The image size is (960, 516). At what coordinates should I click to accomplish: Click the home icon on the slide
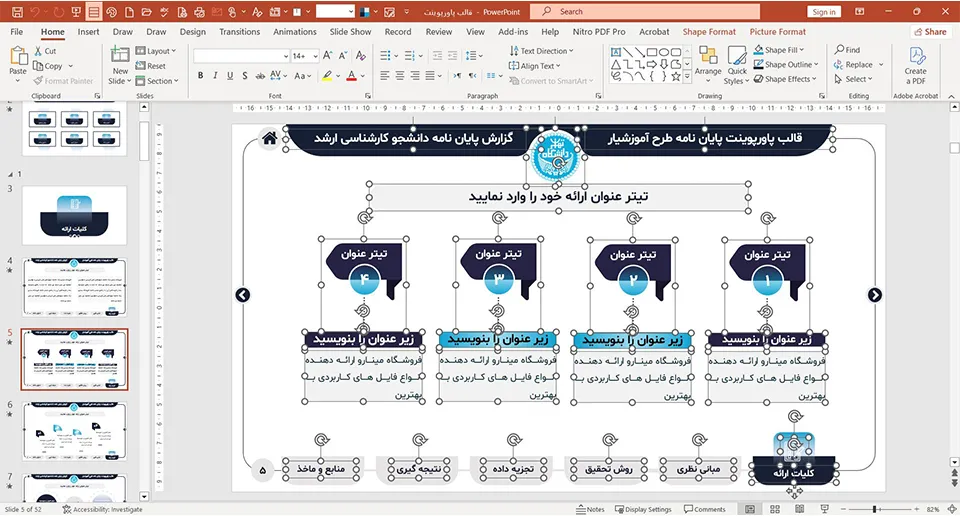pos(269,138)
